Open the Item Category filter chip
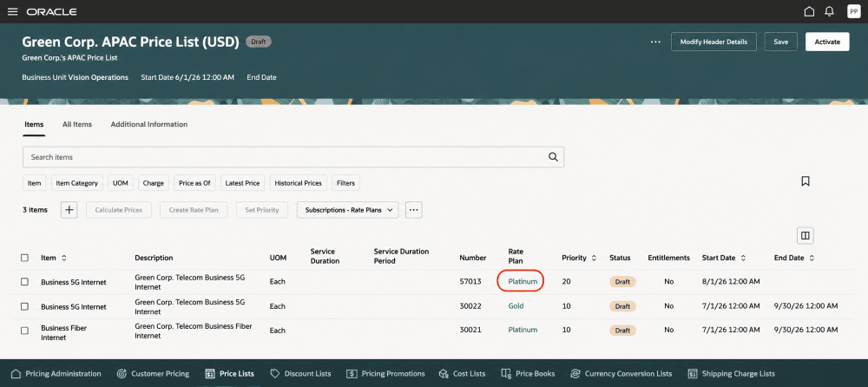The width and height of the screenshot is (868, 387). click(x=77, y=183)
